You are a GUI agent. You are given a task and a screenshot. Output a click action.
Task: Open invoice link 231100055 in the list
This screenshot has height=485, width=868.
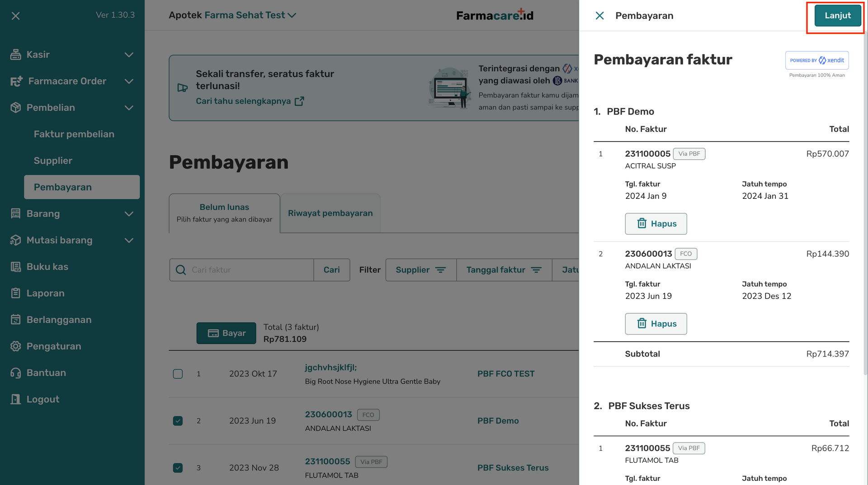(x=327, y=461)
